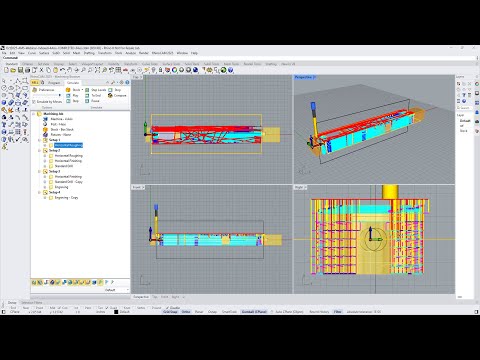Toggle Record History in the status bar
This screenshot has width=480, height=360.
click(x=319, y=312)
